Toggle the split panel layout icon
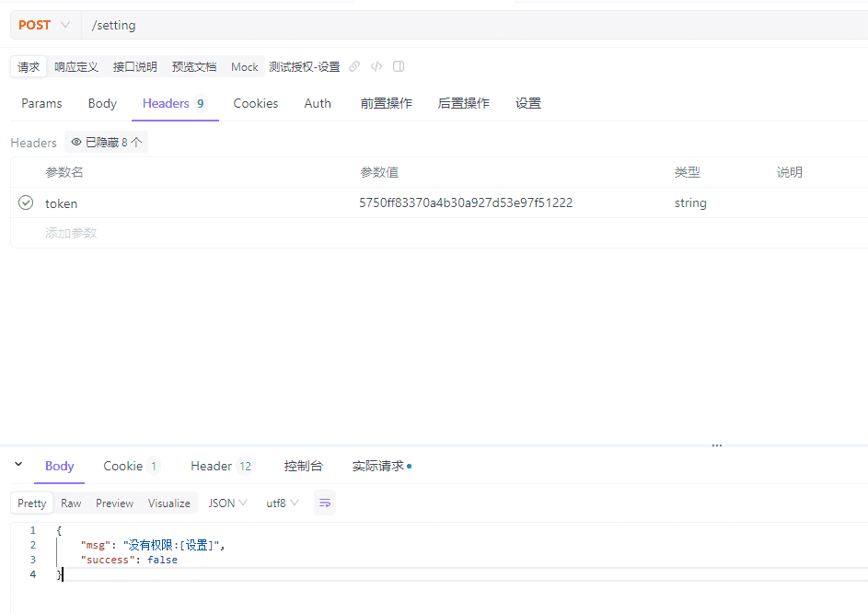 coord(399,66)
